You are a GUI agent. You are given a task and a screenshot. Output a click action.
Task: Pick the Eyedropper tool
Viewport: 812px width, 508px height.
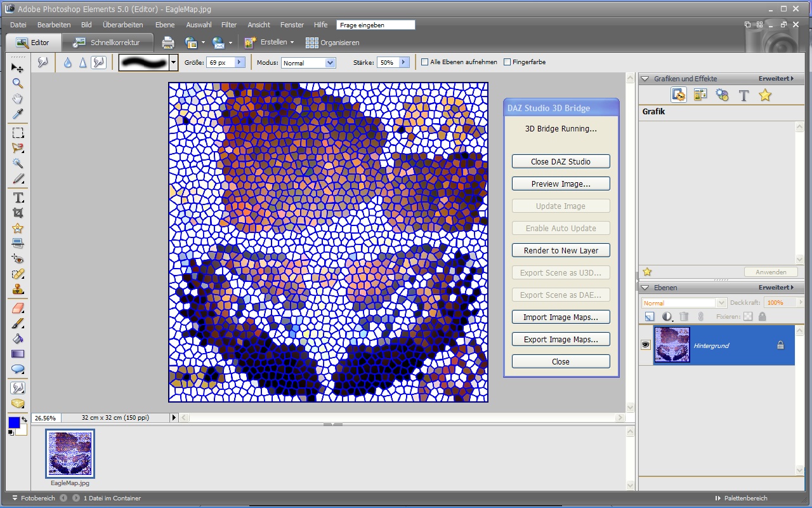click(18, 114)
